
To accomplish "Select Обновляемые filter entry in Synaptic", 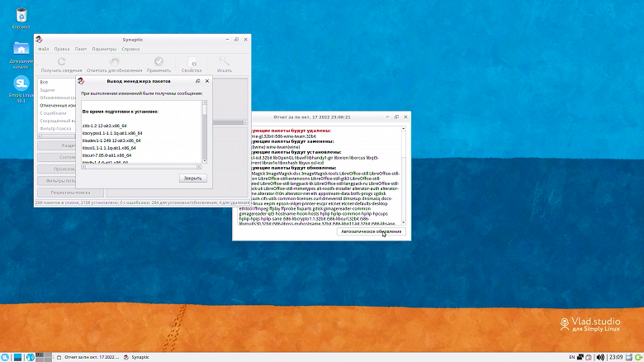I will pos(57,98).
